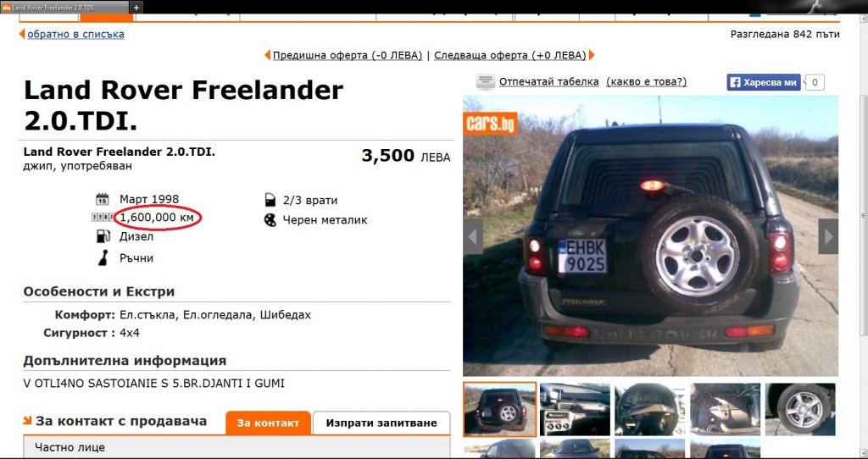Screen dimensions: 868x459
Task: Click the paint palette icon beside Черен металик
Action: pyautogui.click(x=270, y=220)
